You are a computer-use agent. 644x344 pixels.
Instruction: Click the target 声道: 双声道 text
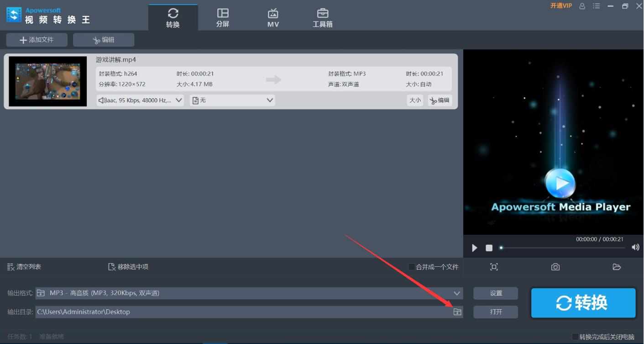click(344, 84)
